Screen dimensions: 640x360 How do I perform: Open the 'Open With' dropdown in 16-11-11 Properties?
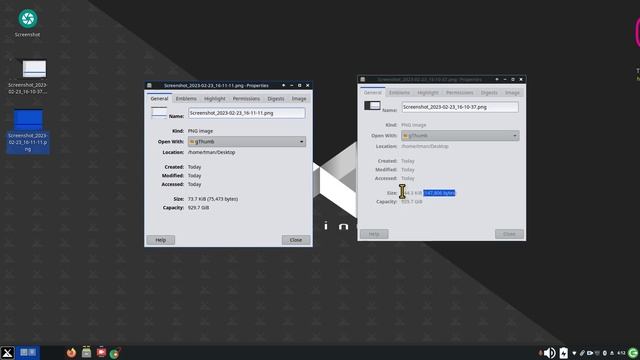247,142
